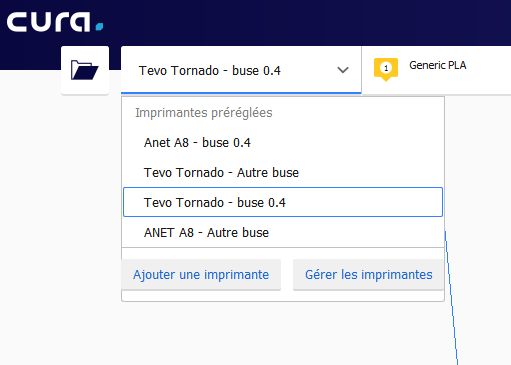This screenshot has width=511, height=365.
Task: Click the Cura logo
Action: pos(55,22)
